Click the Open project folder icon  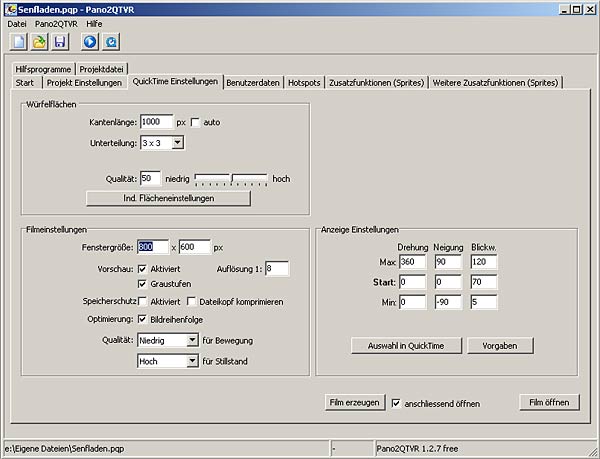pos(39,42)
